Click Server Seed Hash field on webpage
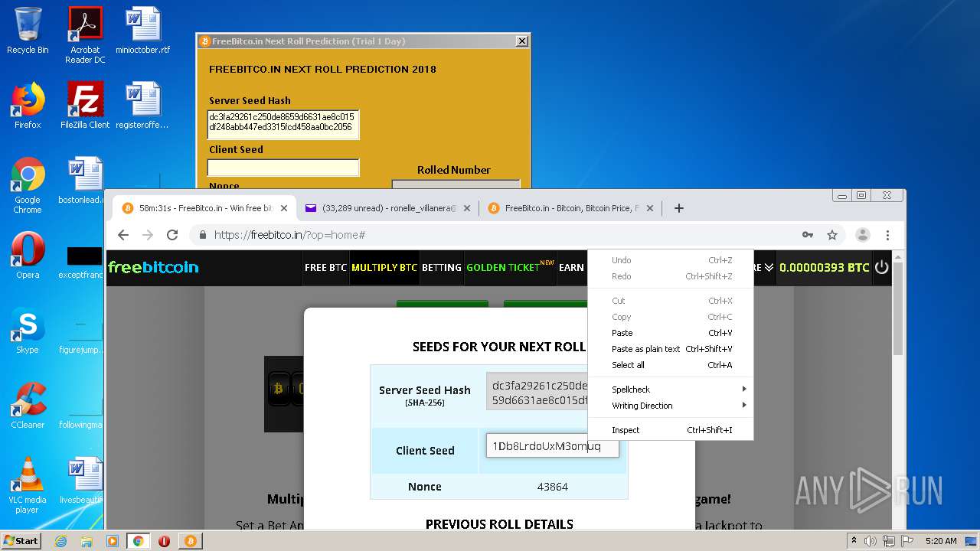Screen dimensions: 980x551 [537, 391]
